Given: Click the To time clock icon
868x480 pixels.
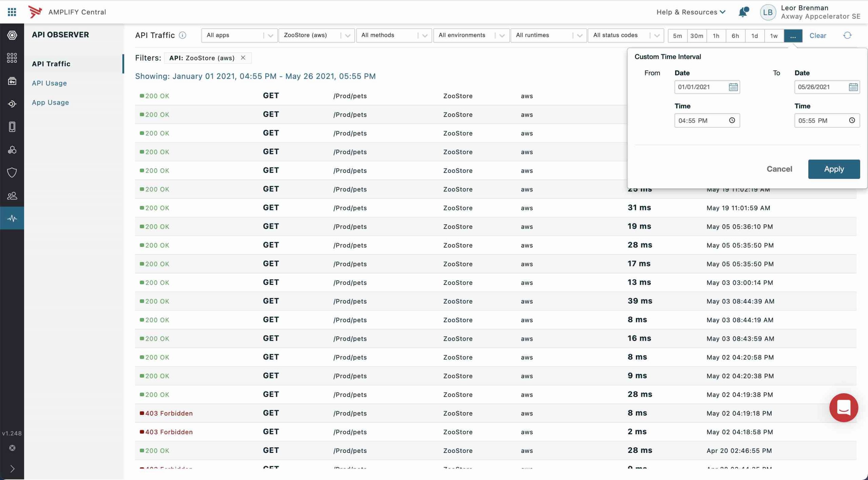Looking at the screenshot, I should pyautogui.click(x=852, y=120).
